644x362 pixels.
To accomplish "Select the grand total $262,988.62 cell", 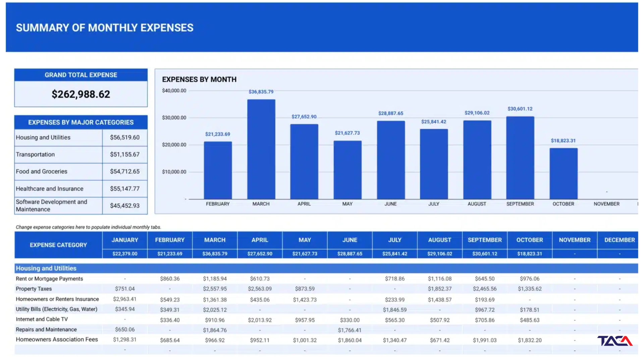I will [81, 94].
